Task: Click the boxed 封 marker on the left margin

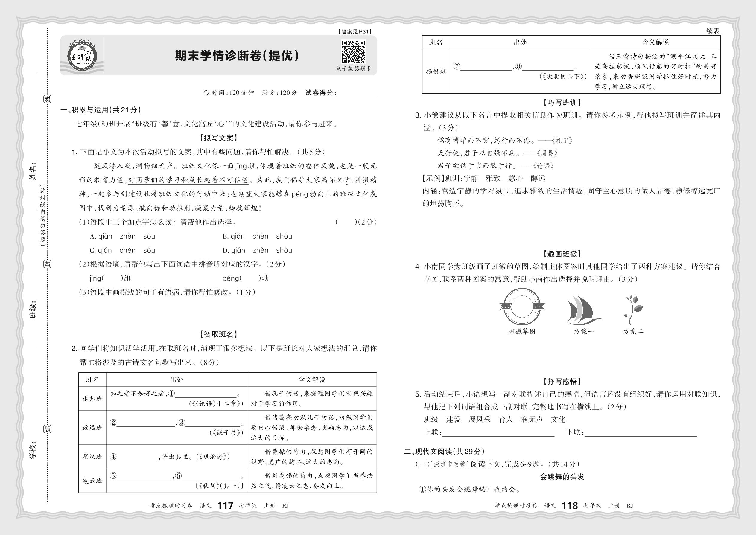Action: [x=48, y=263]
